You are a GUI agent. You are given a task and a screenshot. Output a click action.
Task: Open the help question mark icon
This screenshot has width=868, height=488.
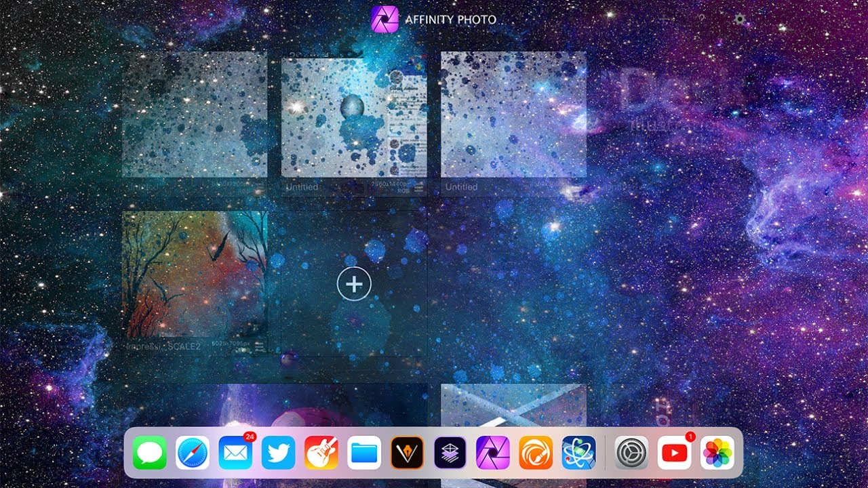(702, 20)
